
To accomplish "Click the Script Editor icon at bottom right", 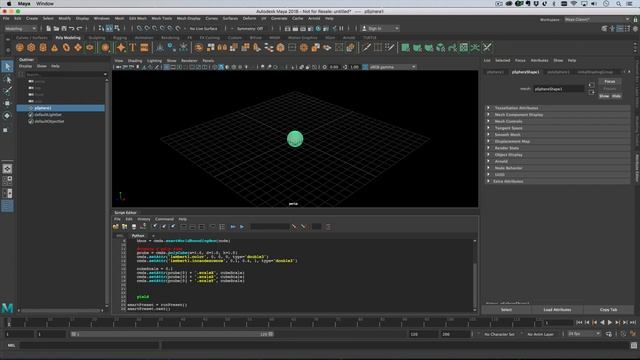I will [x=633, y=345].
